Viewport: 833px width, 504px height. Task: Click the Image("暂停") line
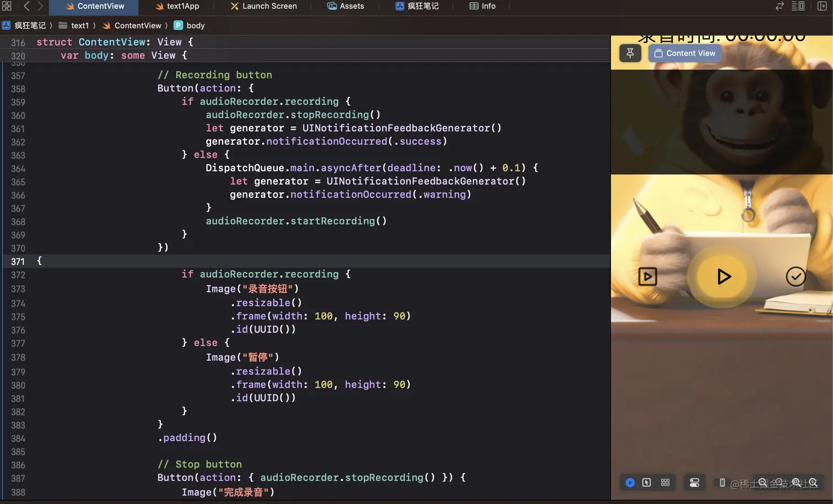242,357
